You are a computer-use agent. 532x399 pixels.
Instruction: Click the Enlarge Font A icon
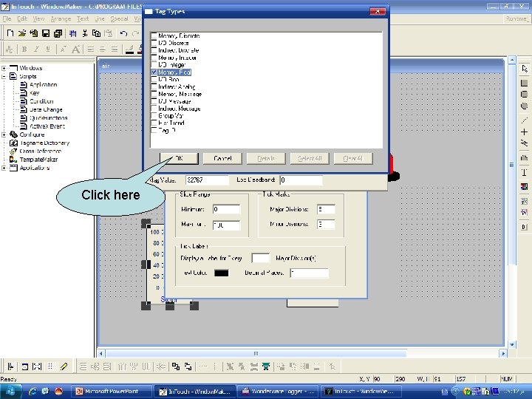(x=76, y=50)
